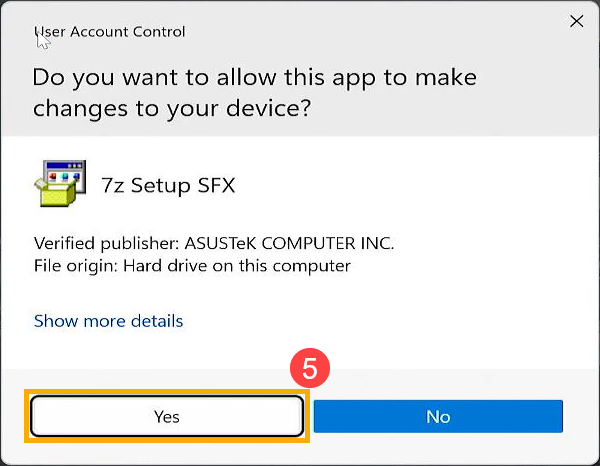Click the red step 5 badge
Screen dimensions: 600x466
[310, 368]
